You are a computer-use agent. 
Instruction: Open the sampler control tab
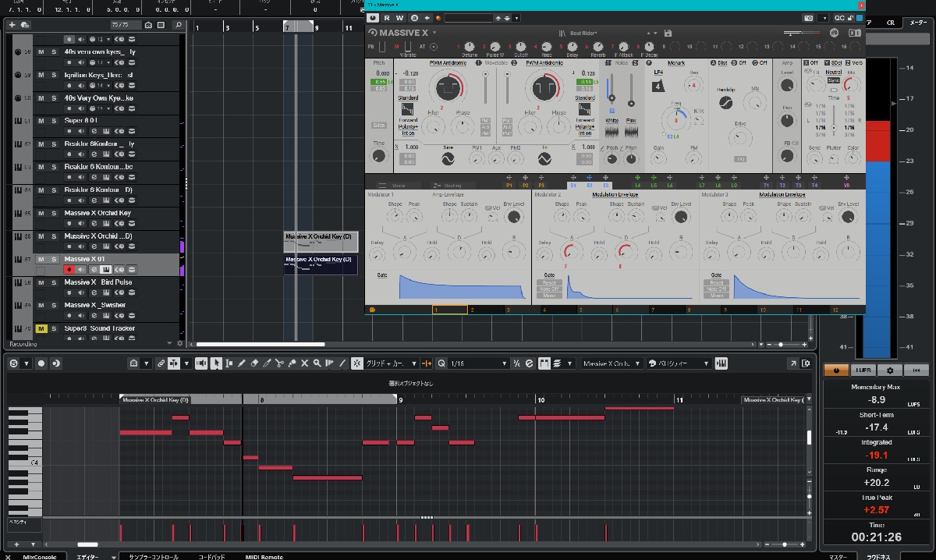click(x=154, y=556)
